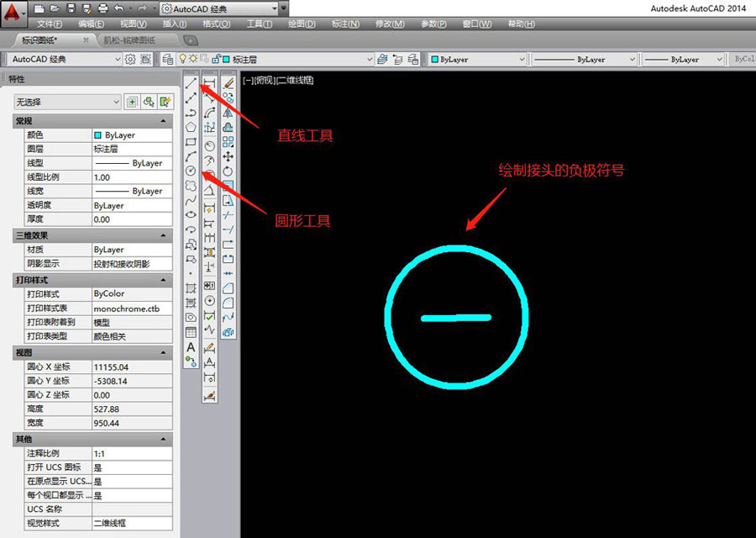Viewport: 756px width, 538px height.
Task: Open AutoCAD 经典 workspace dropdown in title bar
Action: coord(219,8)
